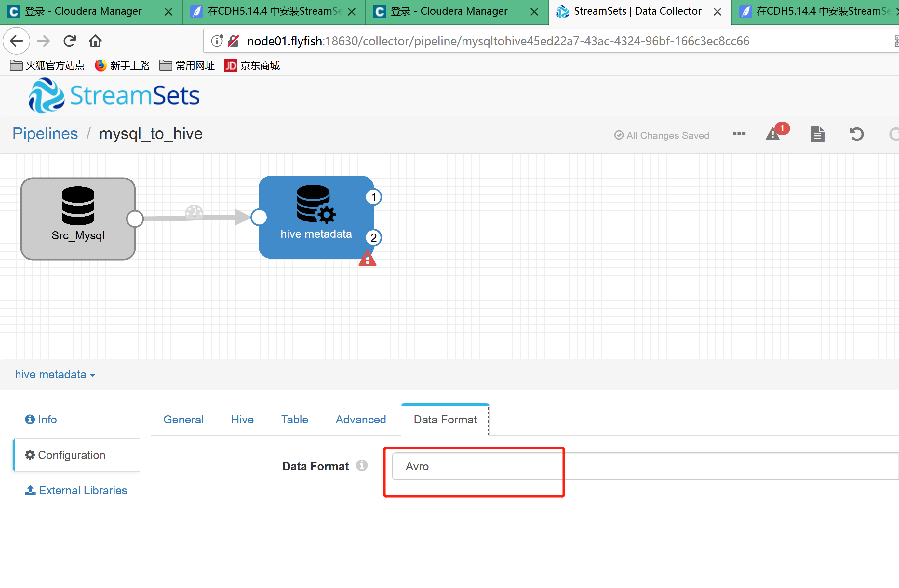Click the browser Back arrow button

pyautogui.click(x=17, y=41)
